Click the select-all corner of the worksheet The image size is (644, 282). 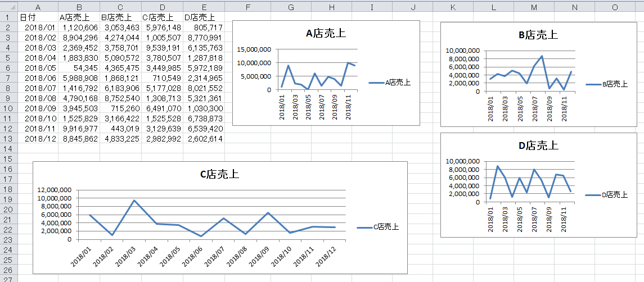coord(8,6)
